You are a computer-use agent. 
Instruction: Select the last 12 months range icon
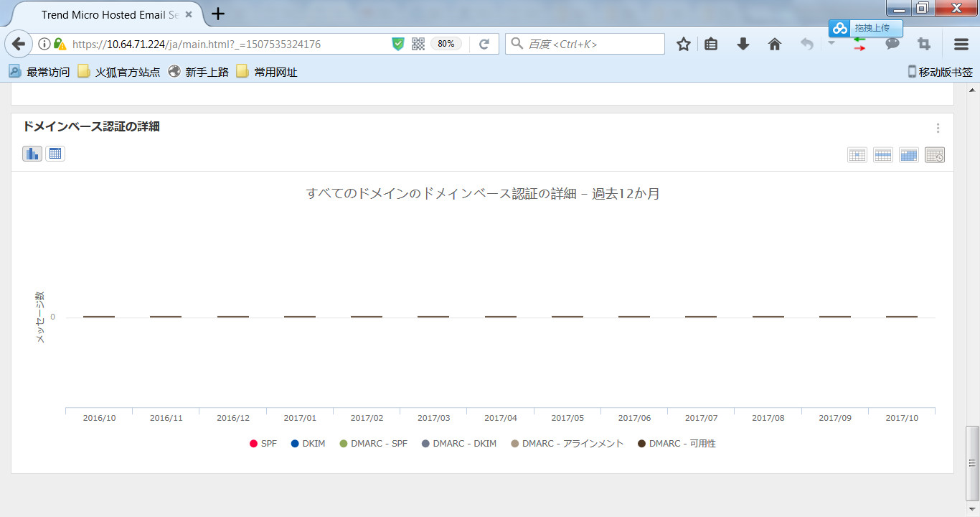click(x=935, y=155)
